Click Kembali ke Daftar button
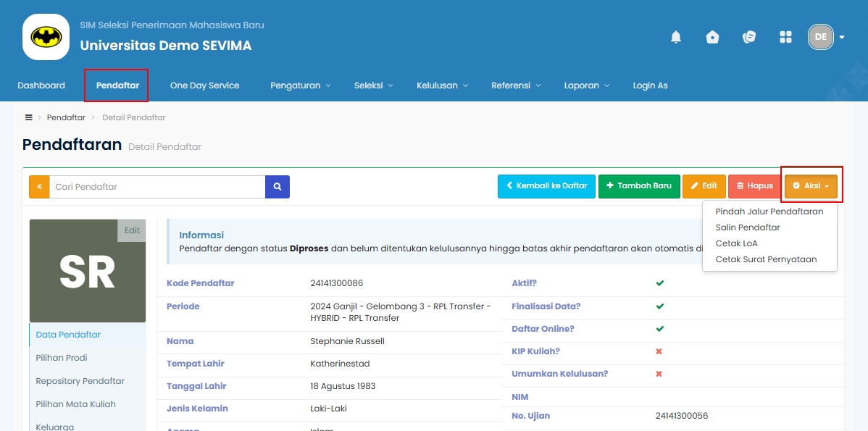868x431 pixels. tap(546, 186)
